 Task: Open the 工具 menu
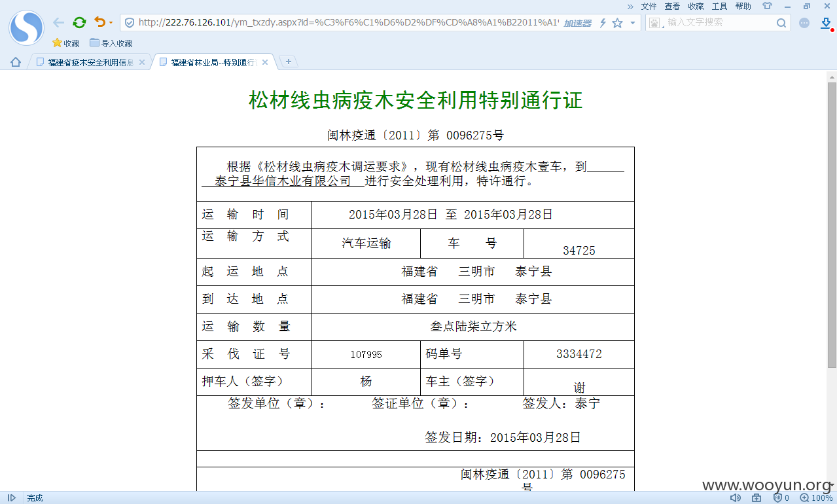pos(719,7)
